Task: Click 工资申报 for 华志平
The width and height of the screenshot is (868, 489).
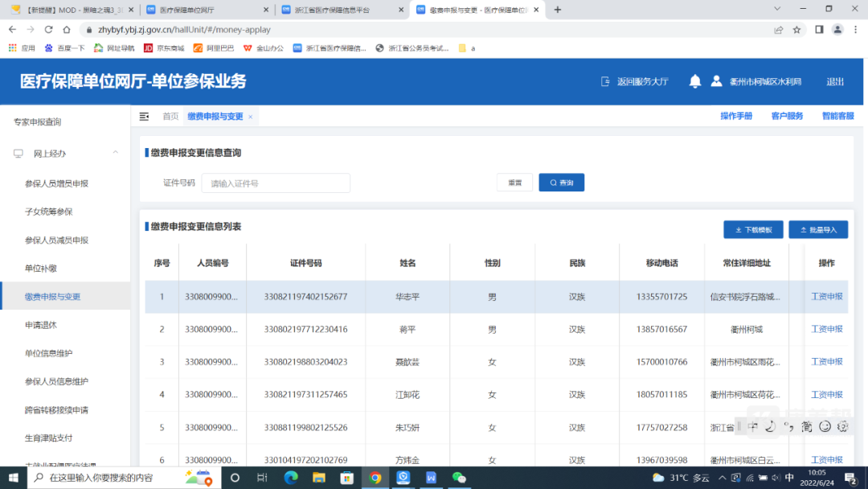Action: [x=826, y=296]
